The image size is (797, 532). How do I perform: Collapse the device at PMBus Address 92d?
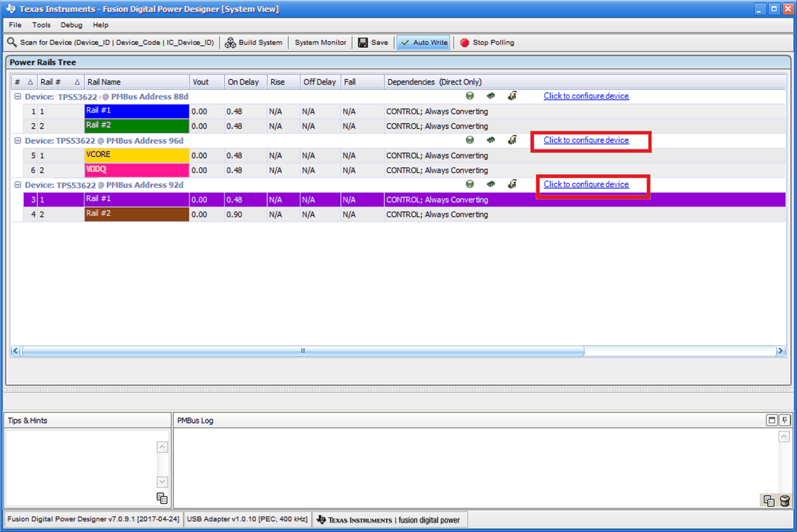17,184
